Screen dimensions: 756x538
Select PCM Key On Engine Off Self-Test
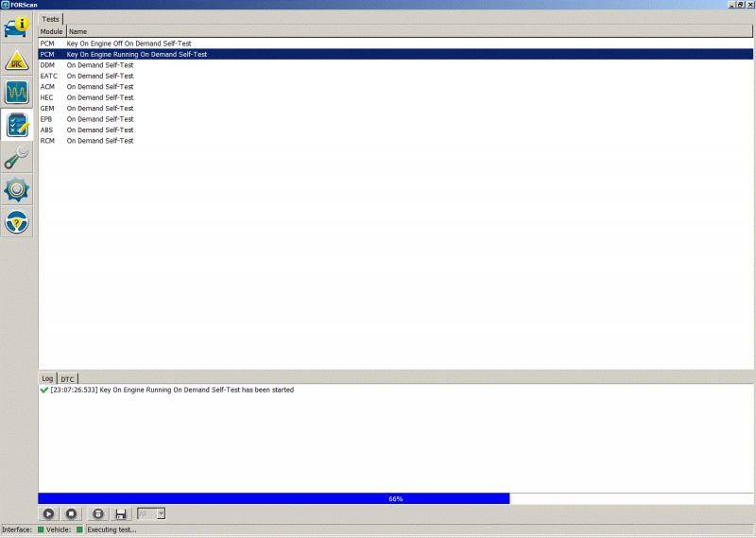pos(129,43)
